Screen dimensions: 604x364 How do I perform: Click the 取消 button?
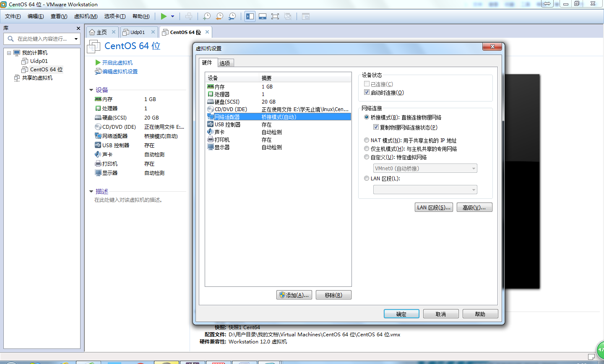[441, 314]
